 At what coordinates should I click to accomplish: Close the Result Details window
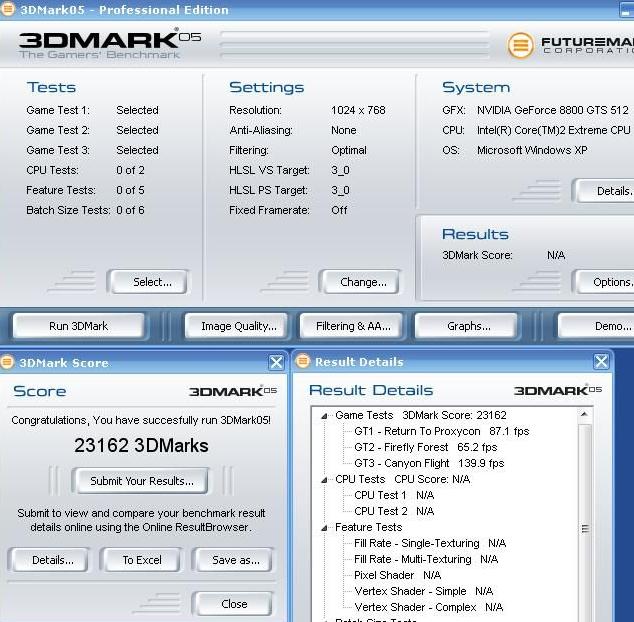click(601, 361)
